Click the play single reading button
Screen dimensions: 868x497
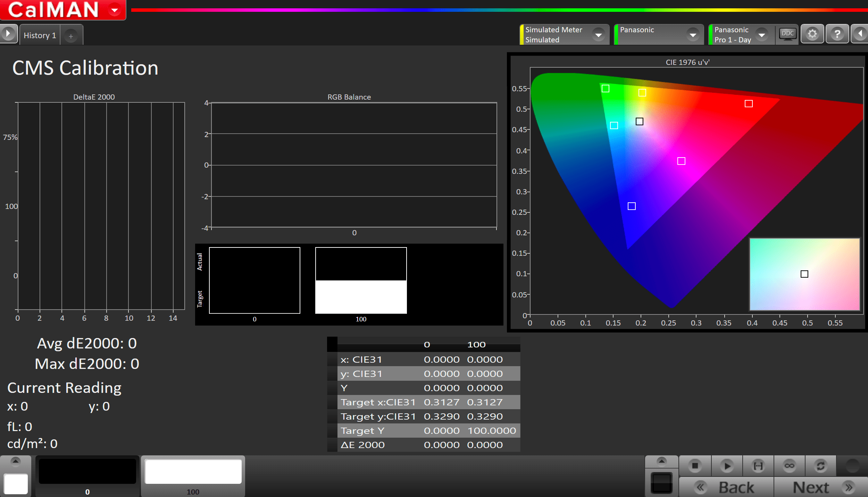[x=726, y=466]
